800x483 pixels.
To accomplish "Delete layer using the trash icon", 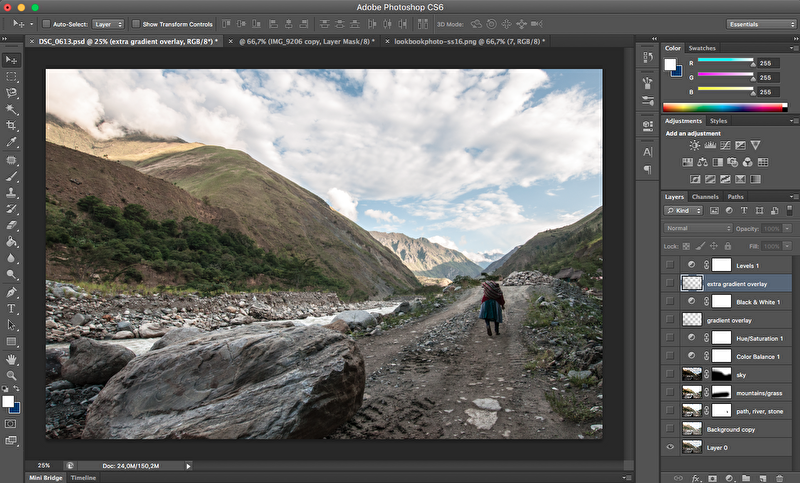I will click(x=779, y=478).
